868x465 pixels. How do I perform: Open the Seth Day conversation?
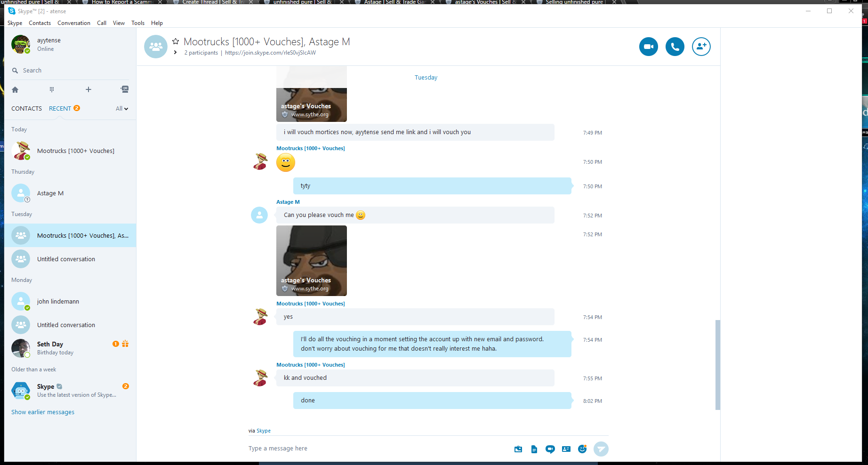[70, 348]
